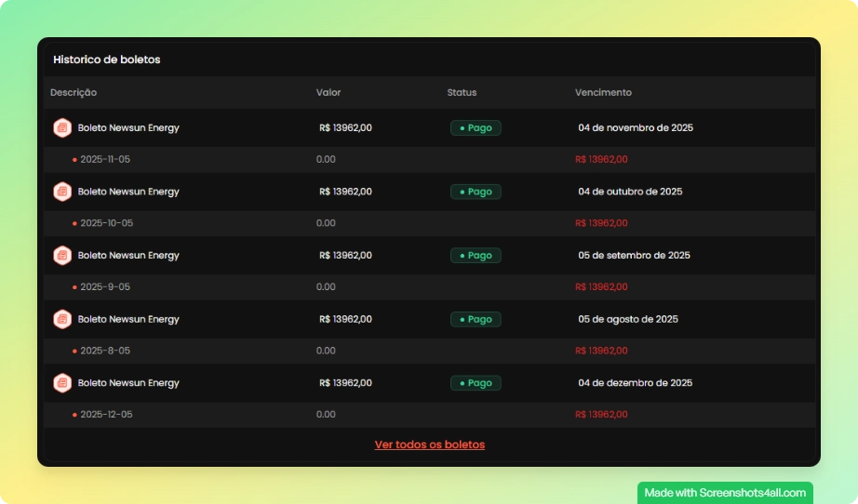Click the red R$ 13962,00 in the 2025-12-05 row
This screenshot has width=858, height=504.
click(x=601, y=415)
